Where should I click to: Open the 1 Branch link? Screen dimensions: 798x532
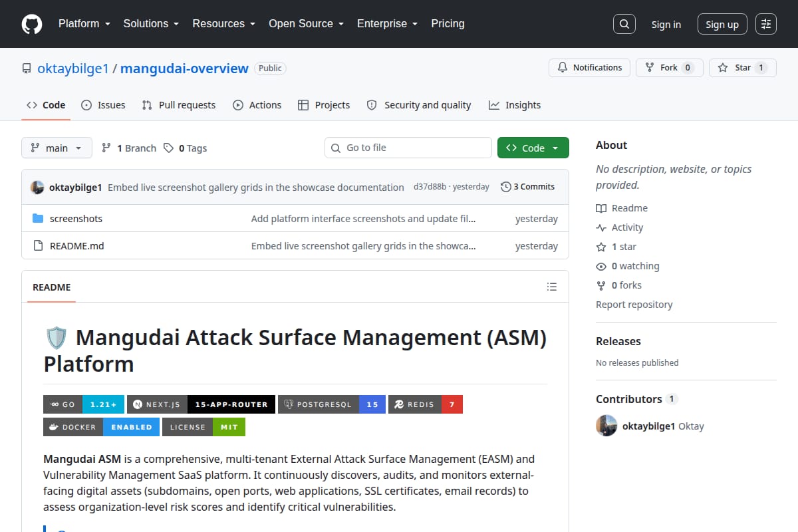[128, 148]
